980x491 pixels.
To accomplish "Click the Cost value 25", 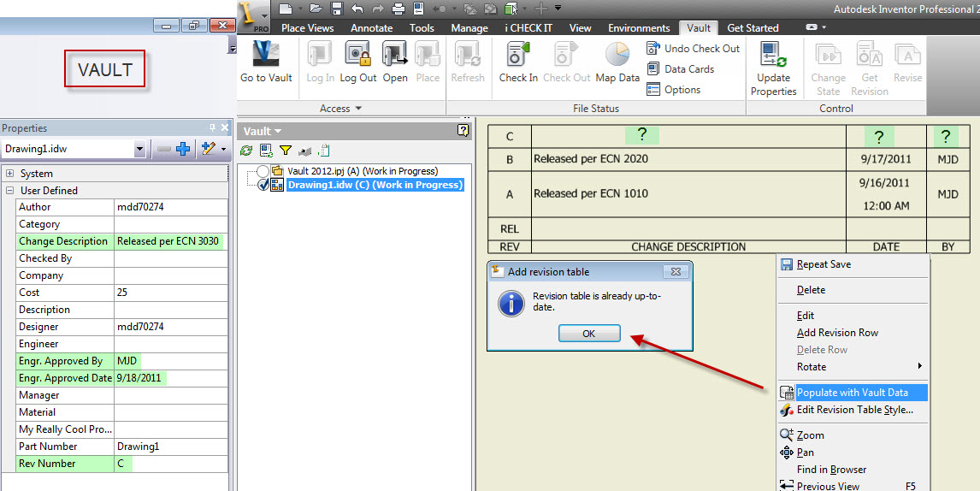I will 171,292.
